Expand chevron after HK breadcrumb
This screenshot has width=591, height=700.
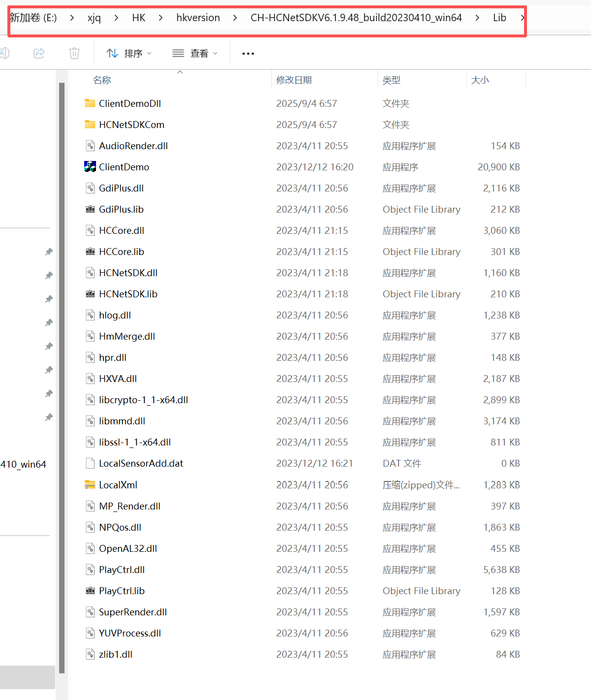(161, 18)
